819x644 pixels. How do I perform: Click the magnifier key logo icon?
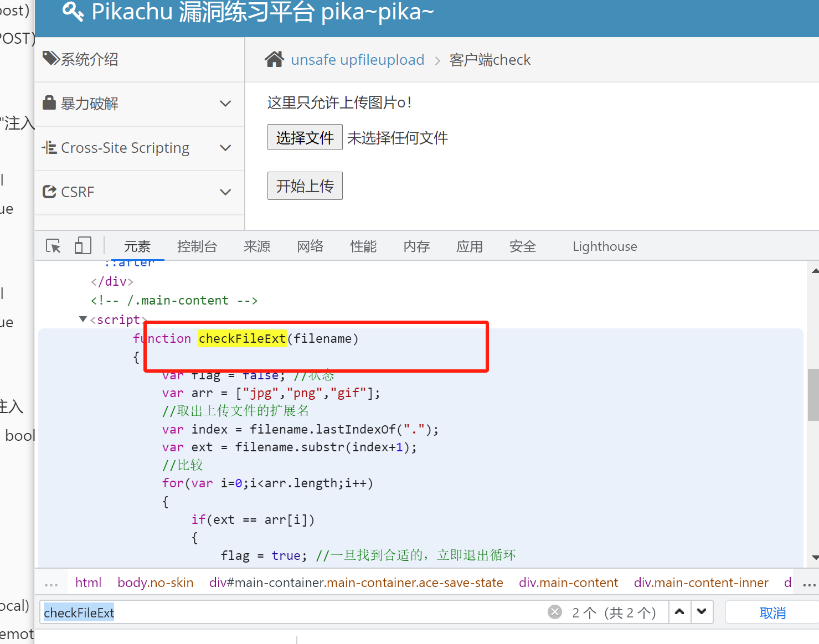[x=73, y=12]
